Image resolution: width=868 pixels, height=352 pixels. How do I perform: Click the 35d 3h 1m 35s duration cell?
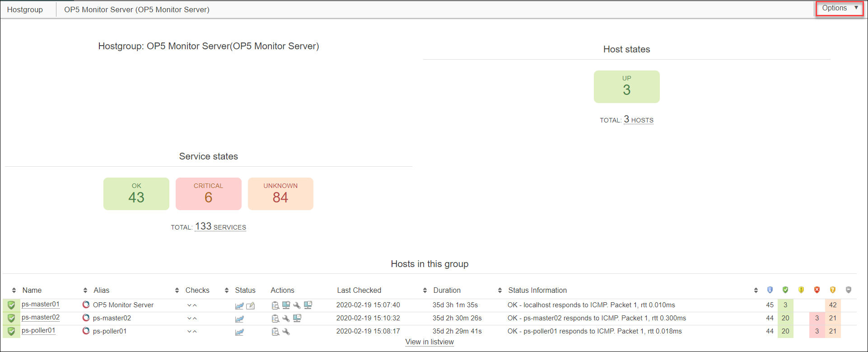click(455, 305)
